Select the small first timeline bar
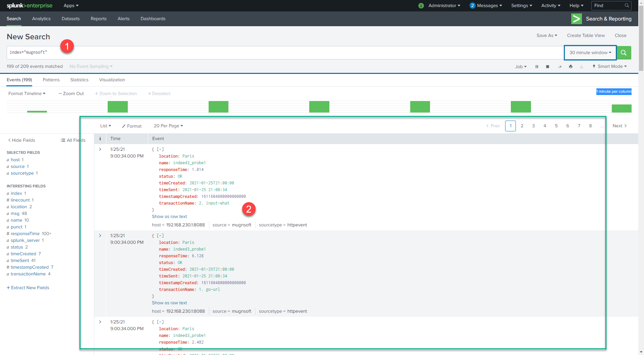The width and height of the screenshot is (644, 355). (x=37, y=112)
